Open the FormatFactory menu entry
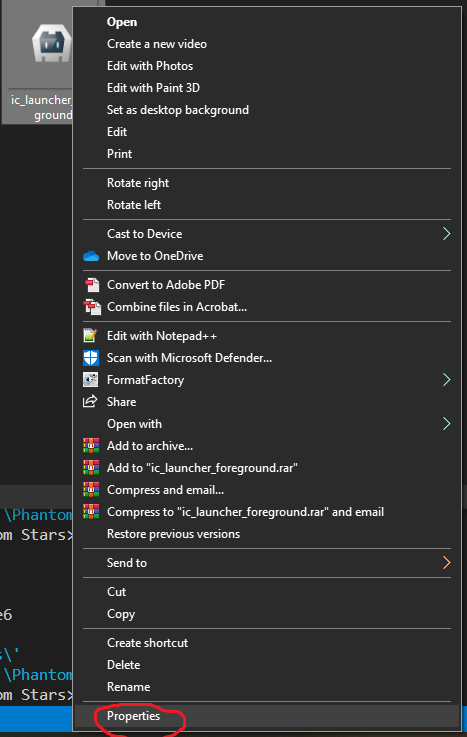 point(146,380)
